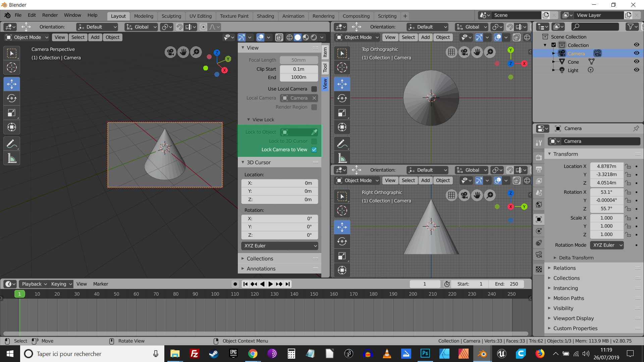The height and width of the screenshot is (362, 644).
Task: Open the Object Mode dropdown in main viewport
Action: [28, 37]
